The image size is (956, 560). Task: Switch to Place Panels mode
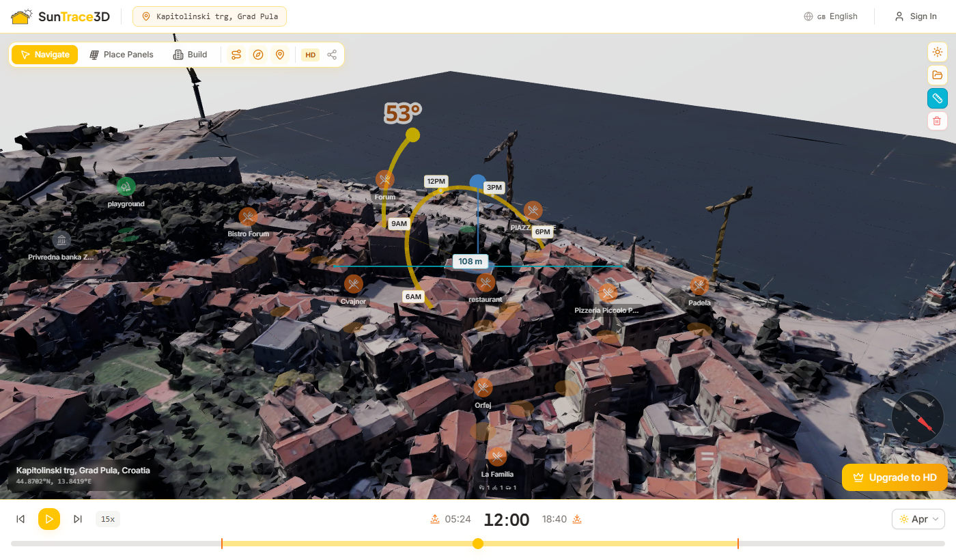tap(122, 54)
